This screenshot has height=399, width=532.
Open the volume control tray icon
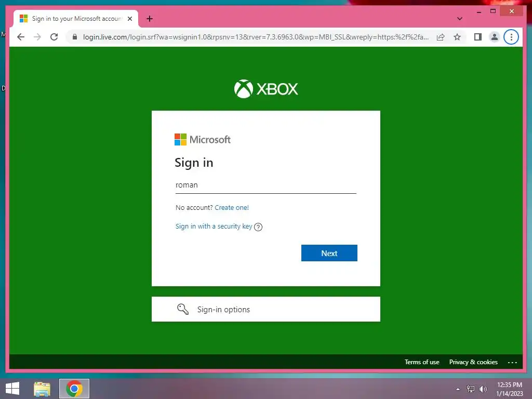point(483,389)
